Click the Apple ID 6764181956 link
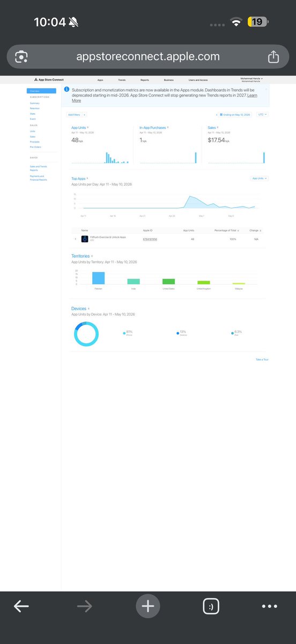296x644 pixels. pos(150,239)
